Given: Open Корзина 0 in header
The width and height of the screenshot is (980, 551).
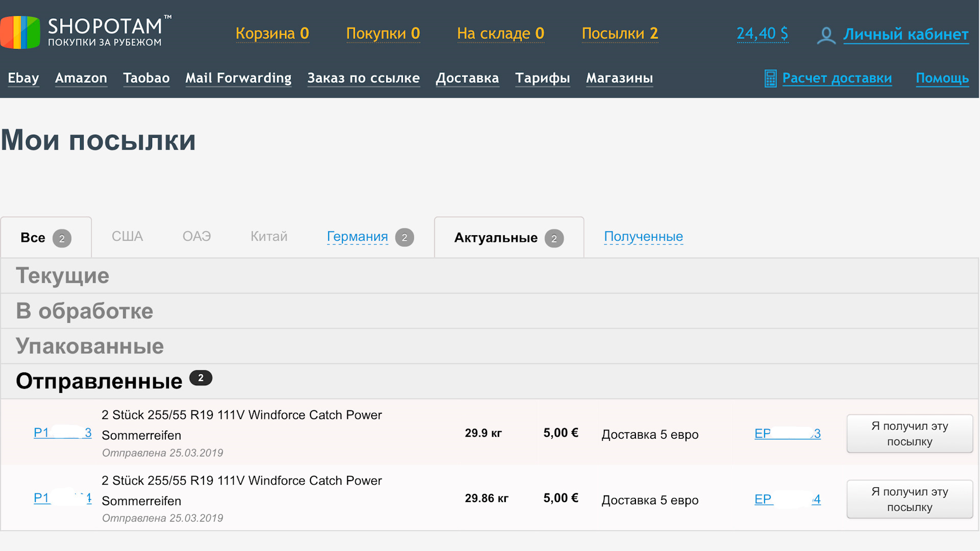Looking at the screenshot, I should tap(272, 34).
